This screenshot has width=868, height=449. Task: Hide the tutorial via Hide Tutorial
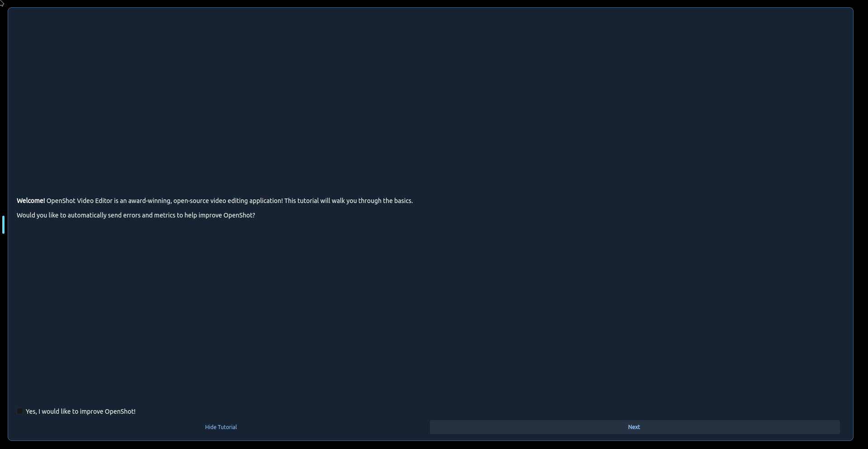point(221,427)
